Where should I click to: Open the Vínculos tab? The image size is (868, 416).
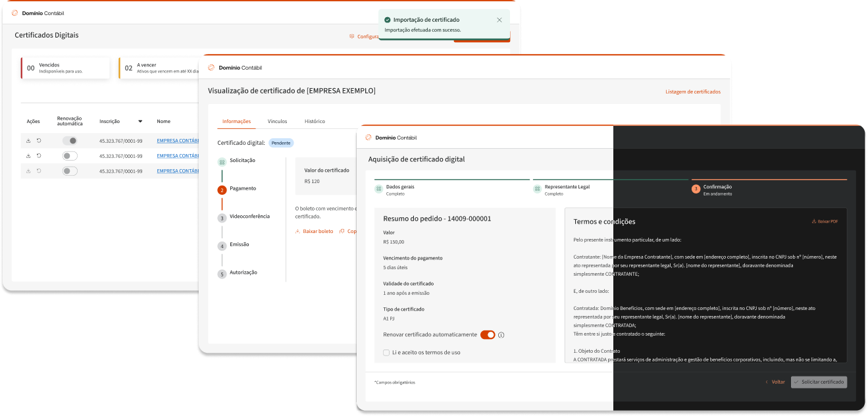click(277, 121)
